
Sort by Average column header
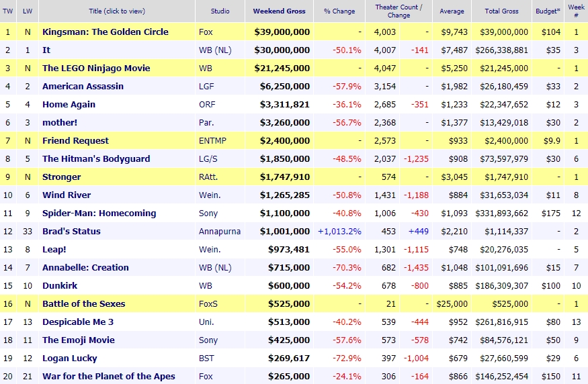coord(452,11)
